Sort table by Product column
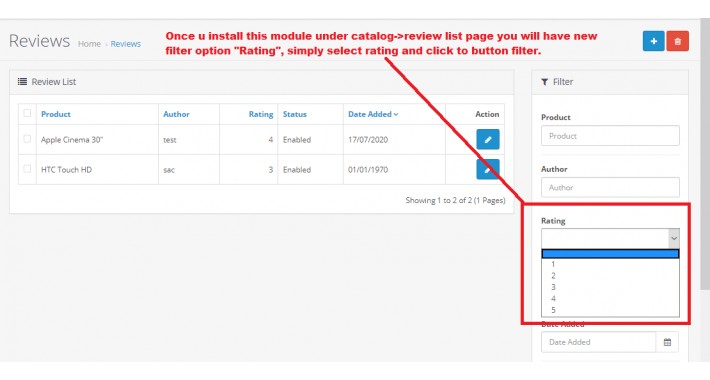This screenshot has width=710, height=380. coord(56,114)
